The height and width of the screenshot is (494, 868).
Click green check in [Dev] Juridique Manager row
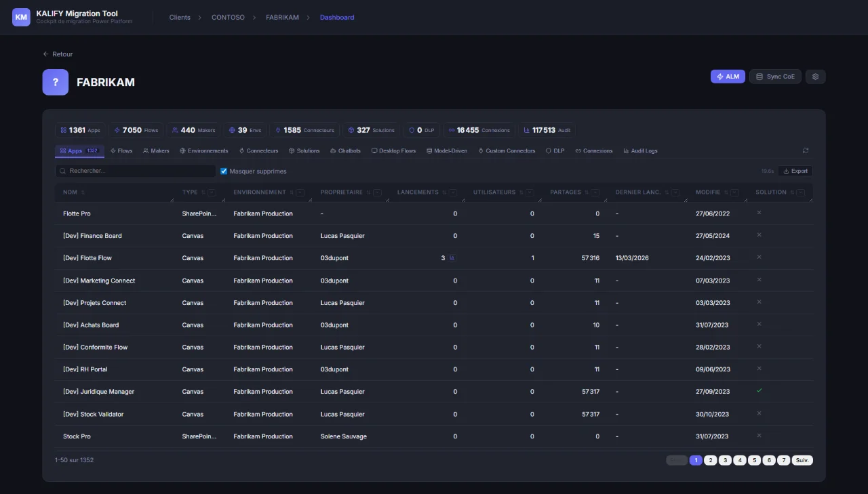[759, 390]
